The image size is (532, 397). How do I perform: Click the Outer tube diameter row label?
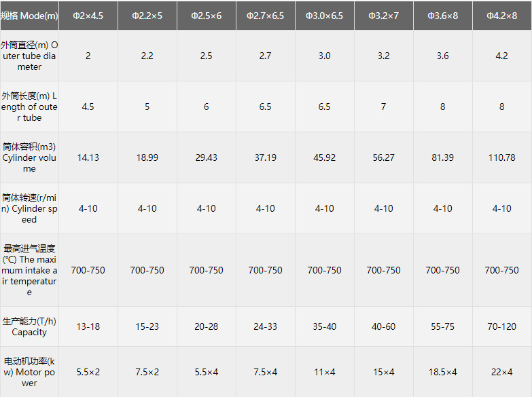(30, 56)
